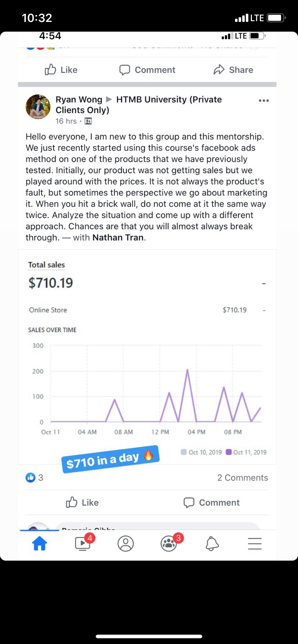Share the previous post above

point(233,70)
